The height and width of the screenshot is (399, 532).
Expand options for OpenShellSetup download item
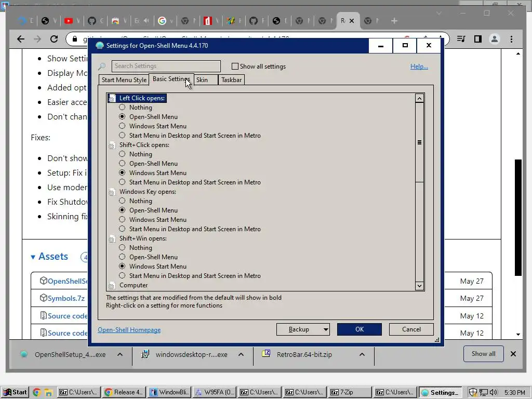[120, 354]
